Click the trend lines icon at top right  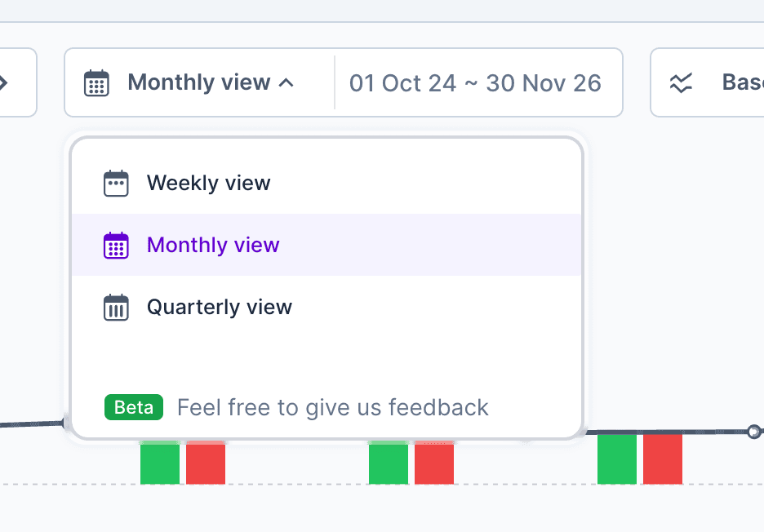click(x=681, y=82)
